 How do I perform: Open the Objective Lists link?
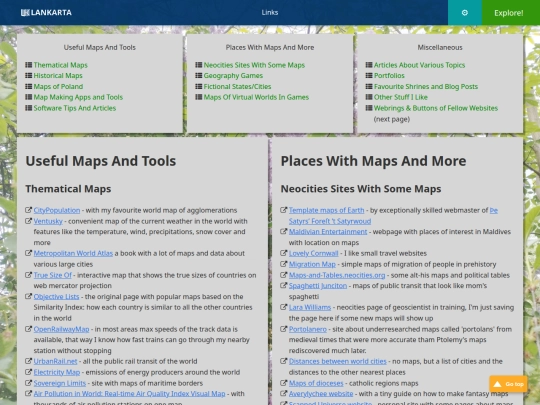click(x=56, y=297)
